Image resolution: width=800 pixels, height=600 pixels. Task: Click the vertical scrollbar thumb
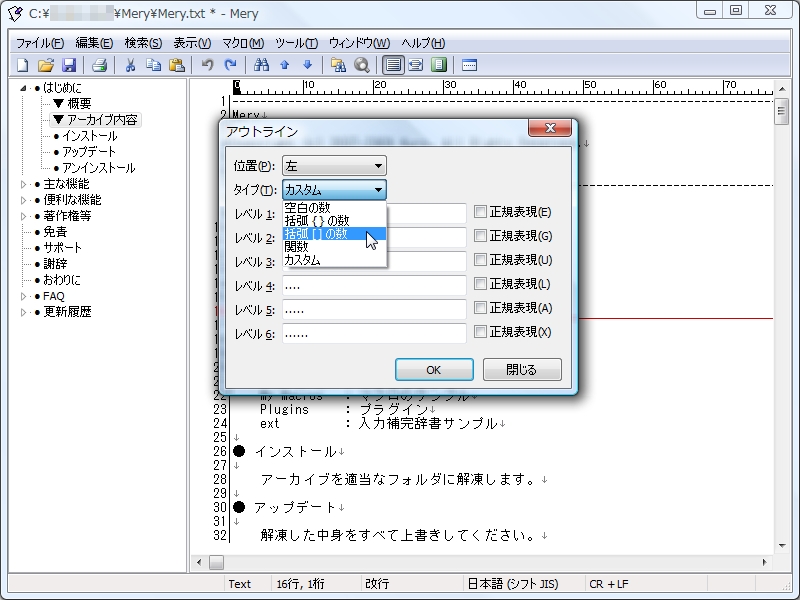[781, 112]
